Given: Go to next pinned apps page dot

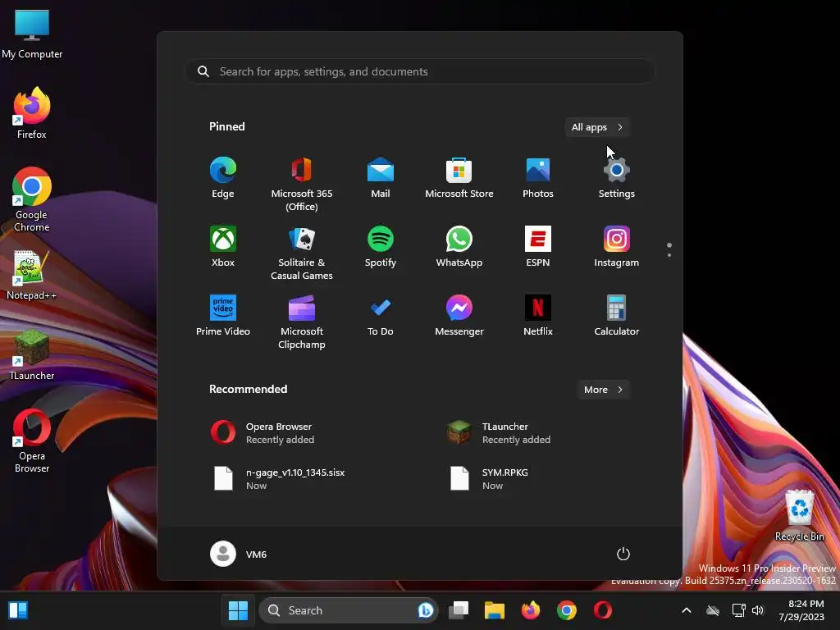Looking at the screenshot, I should [669, 255].
